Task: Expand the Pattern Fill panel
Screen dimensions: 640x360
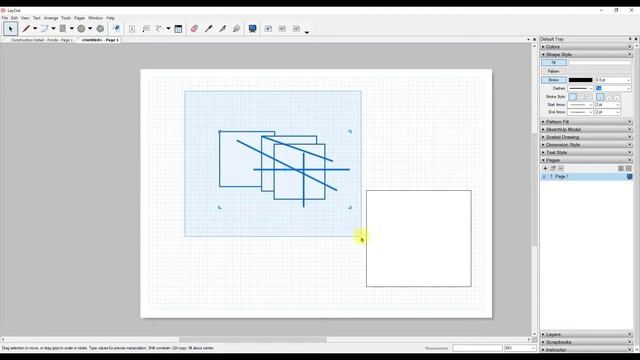Action: pos(586,122)
